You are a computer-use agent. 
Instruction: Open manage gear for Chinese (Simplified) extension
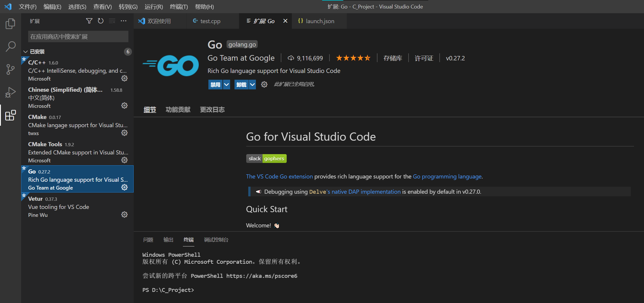[x=124, y=105]
